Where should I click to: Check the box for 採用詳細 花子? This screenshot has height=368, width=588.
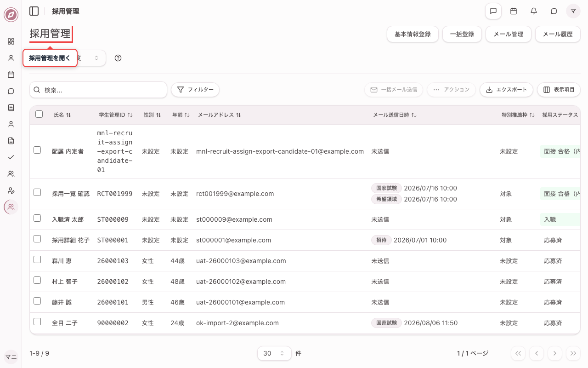click(x=37, y=239)
